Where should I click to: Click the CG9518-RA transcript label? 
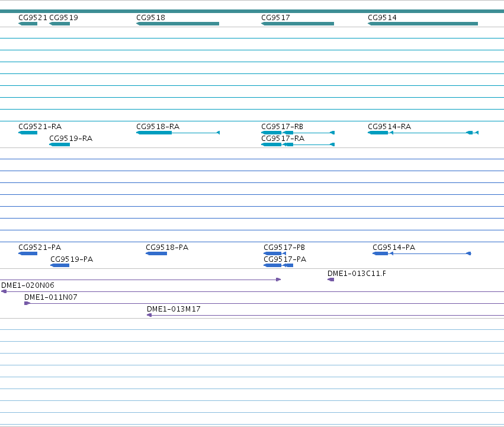pos(158,127)
